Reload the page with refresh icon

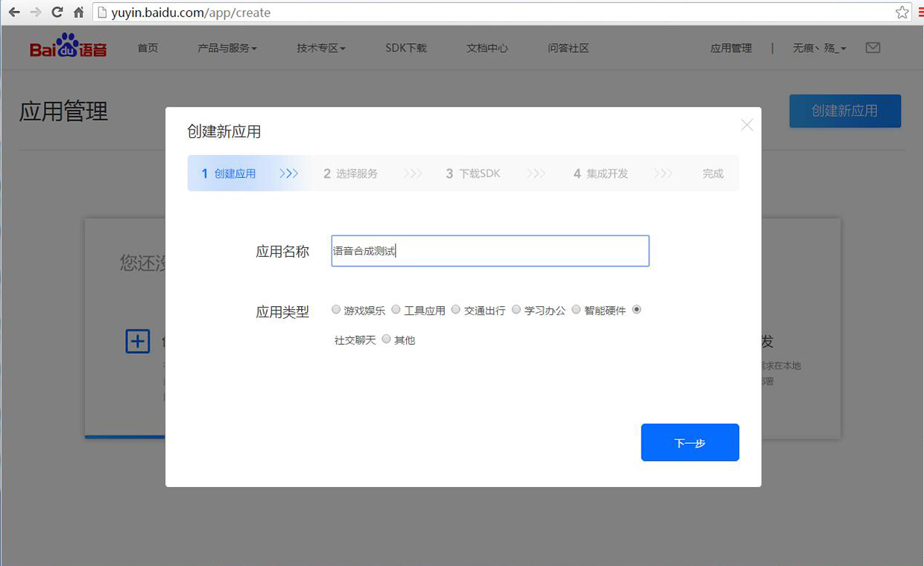click(57, 12)
